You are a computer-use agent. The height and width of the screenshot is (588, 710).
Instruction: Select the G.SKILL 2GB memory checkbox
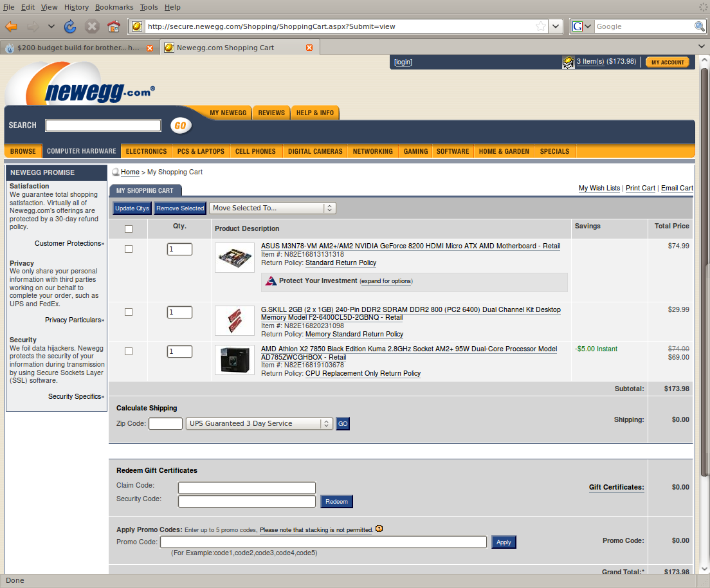tap(129, 312)
